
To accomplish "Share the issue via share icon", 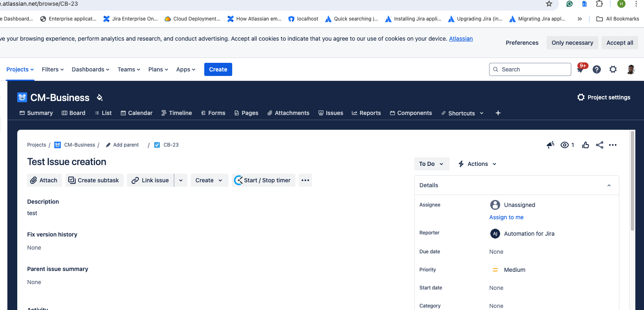I will pos(600,145).
